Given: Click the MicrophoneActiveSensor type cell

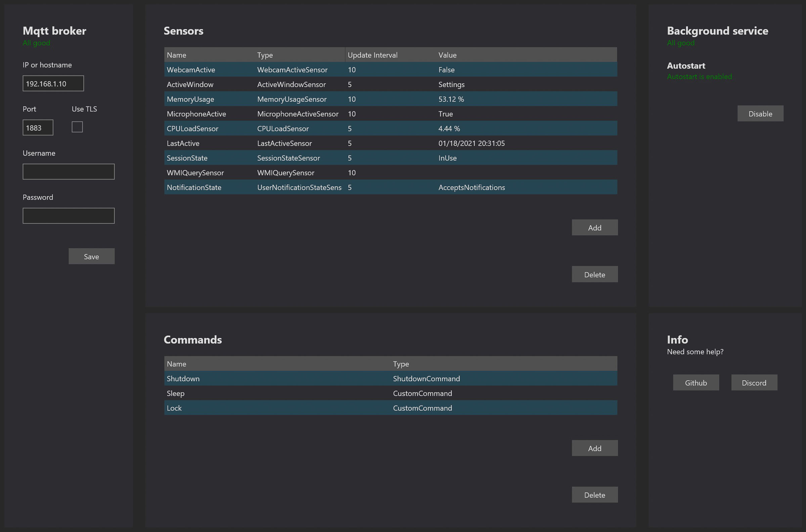Looking at the screenshot, I should point(300,114).
